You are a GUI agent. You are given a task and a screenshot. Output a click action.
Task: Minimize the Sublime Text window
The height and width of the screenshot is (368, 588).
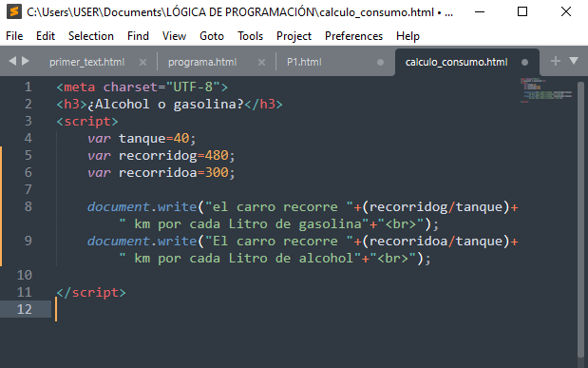[480, 12]
